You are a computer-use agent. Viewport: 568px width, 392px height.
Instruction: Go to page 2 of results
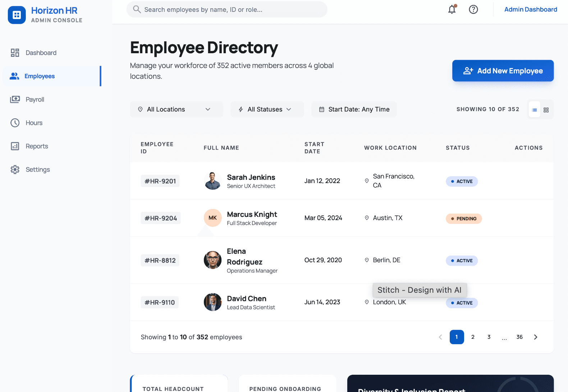pos(473,337)
